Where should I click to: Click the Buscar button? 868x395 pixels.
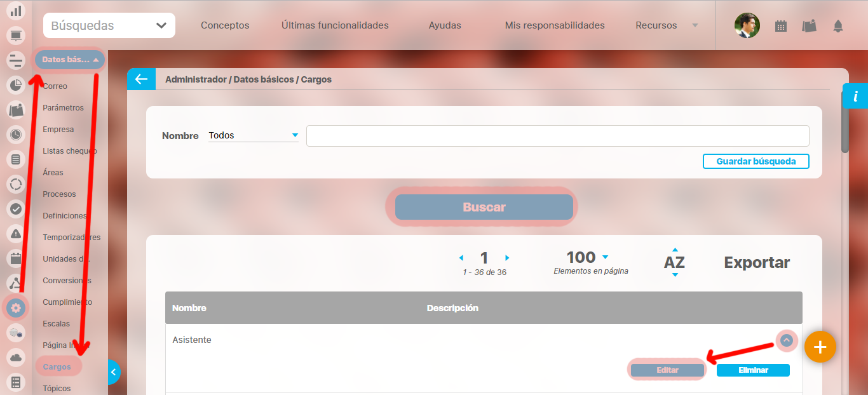click(x=484, y=207)
